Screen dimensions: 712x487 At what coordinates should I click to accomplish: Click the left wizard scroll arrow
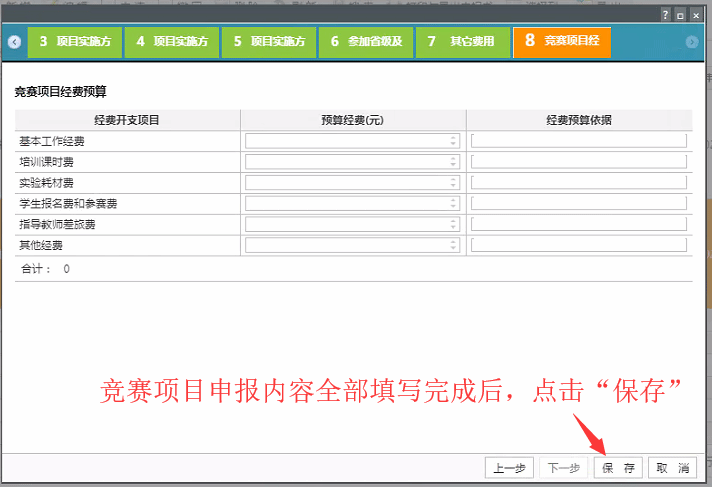[14, 42]
